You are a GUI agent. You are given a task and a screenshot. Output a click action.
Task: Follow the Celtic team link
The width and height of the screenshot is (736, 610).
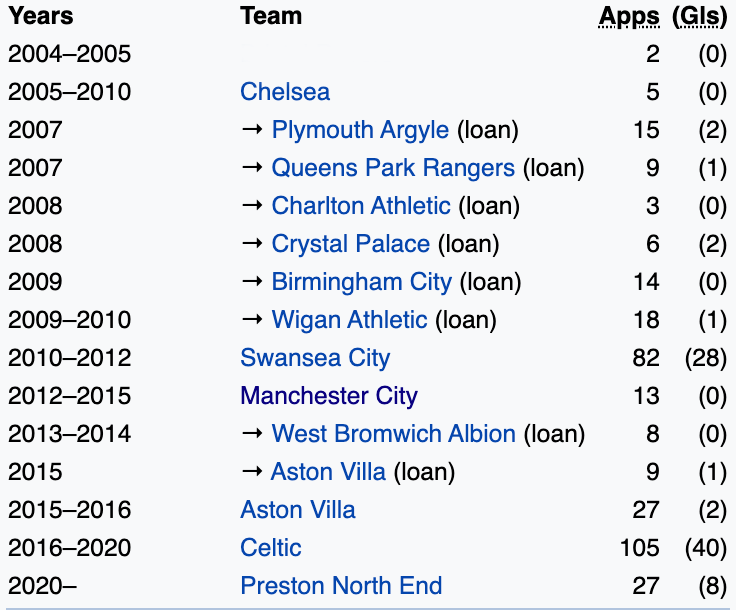(271, 548)
